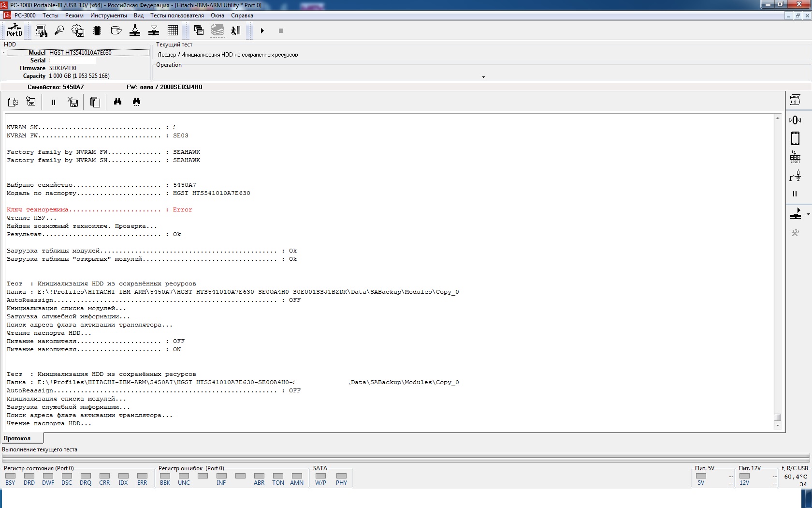This screenshot has height=508, width=812.
Task: Open the PC-3000 menu
Action: (25, 15)
